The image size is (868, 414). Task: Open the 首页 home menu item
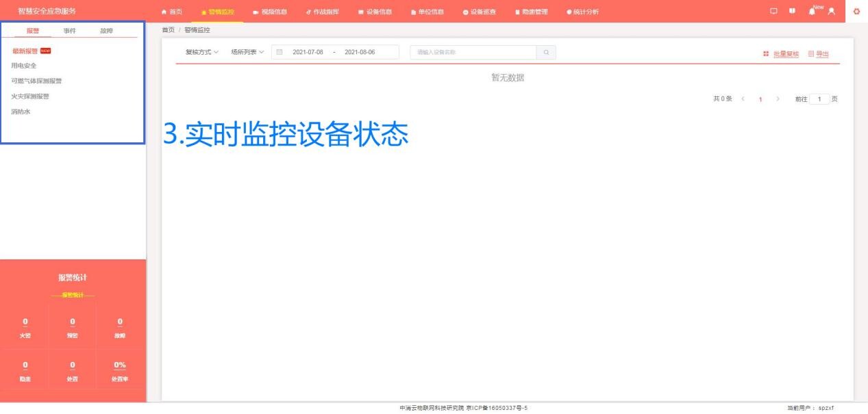171,12
